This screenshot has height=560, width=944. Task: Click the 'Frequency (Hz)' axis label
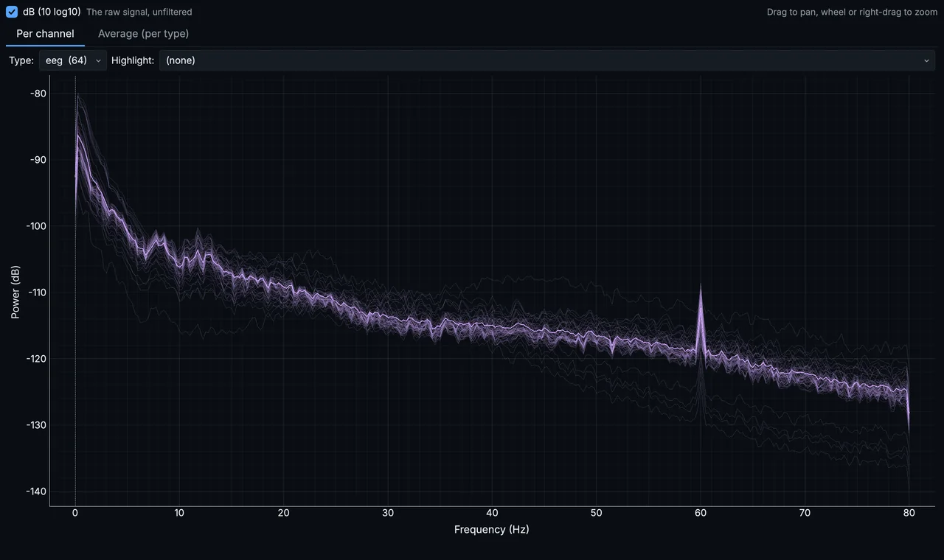(x=491, y=529)
